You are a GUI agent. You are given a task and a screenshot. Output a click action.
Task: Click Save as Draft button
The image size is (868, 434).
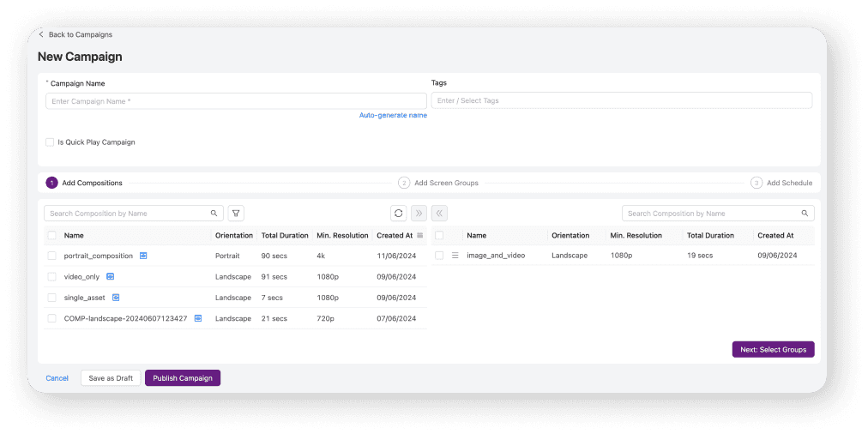click(x=111, y=378)
